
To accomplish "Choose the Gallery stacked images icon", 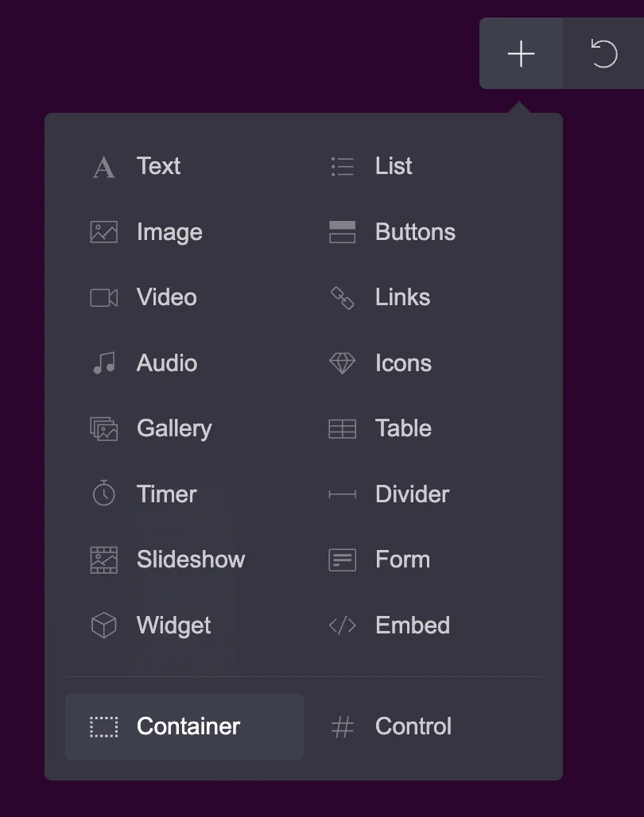I will (104, 429).
